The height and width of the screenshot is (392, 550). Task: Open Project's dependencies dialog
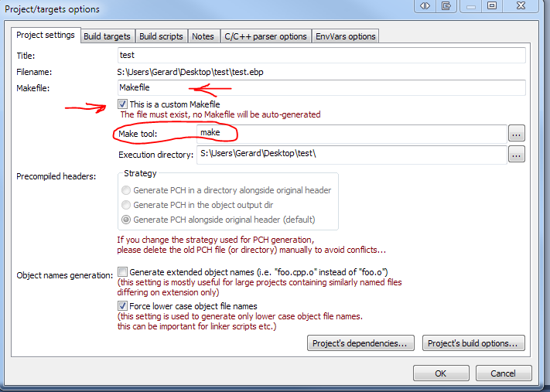[360, 343]
